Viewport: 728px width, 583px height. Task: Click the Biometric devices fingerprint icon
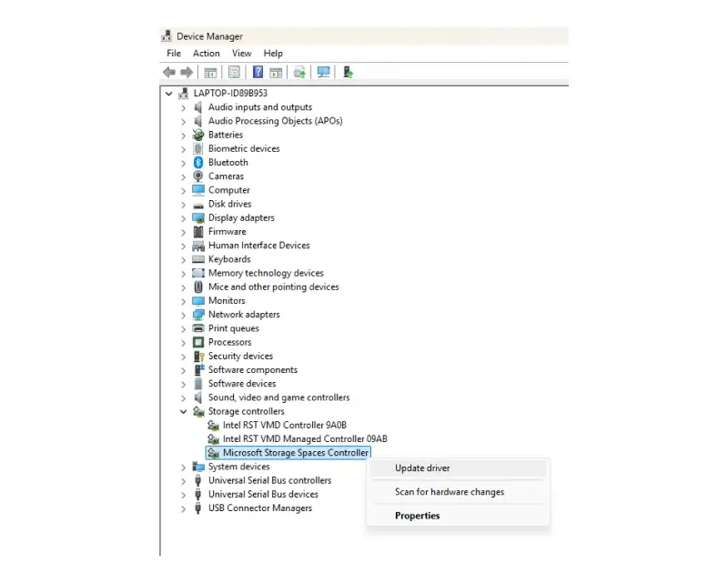click(x=198, y=148)
